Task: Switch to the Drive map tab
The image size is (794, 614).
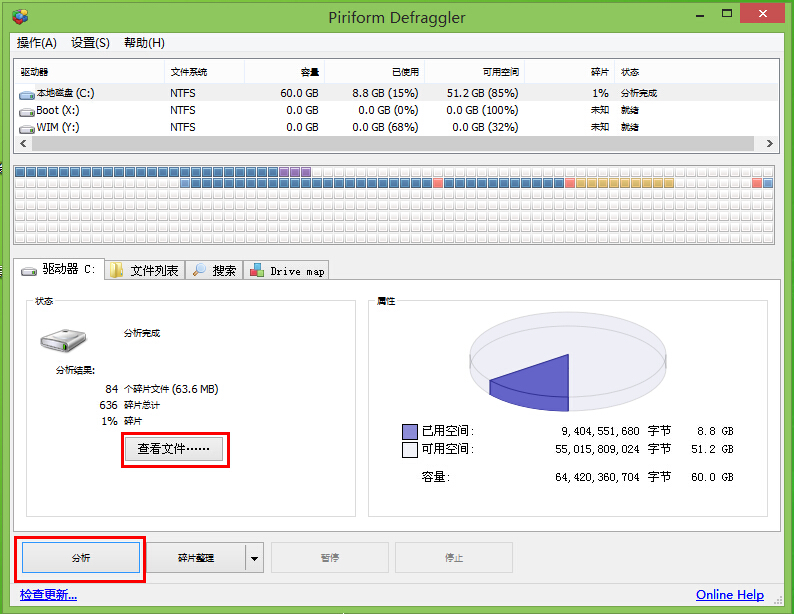Action: (287, 270)
